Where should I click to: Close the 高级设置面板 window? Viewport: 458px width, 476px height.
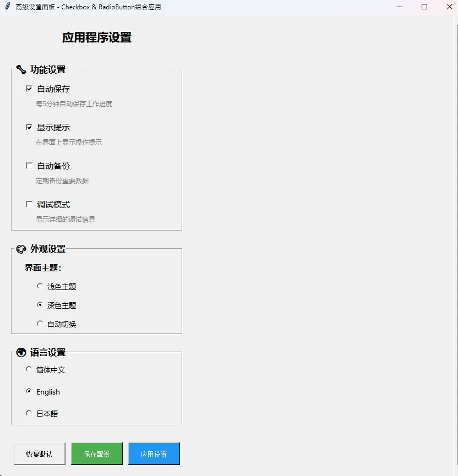pos(449,7)
